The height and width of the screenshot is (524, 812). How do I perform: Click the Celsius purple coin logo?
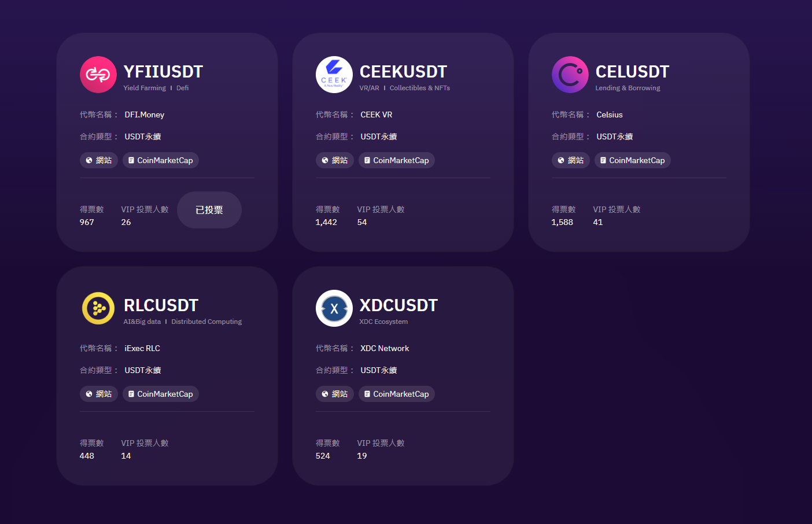click(570, 75)
